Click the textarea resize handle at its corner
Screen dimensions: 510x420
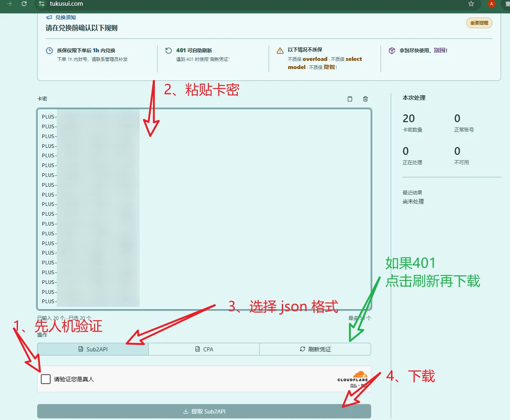pos(368,307)
